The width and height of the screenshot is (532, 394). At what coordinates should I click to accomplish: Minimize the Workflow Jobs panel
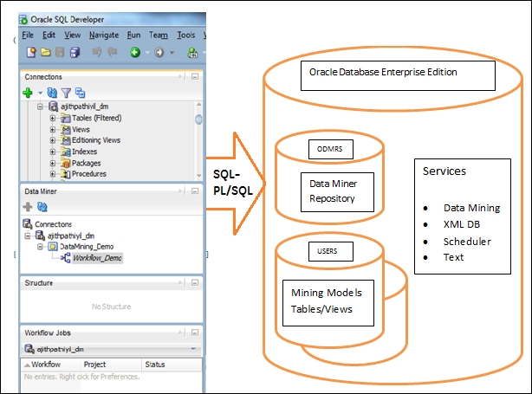click(195, 333)
